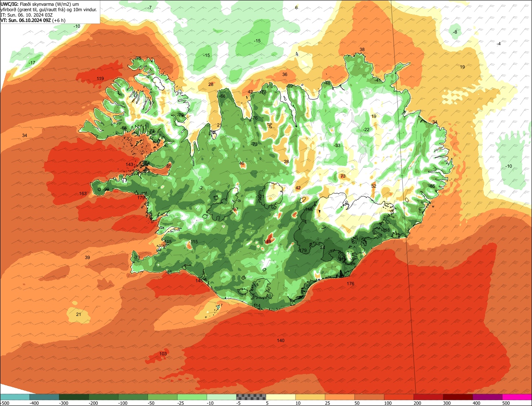Click the '-25' legend label
This screenshot has height=406, width=532.
[x=181, y=403]
